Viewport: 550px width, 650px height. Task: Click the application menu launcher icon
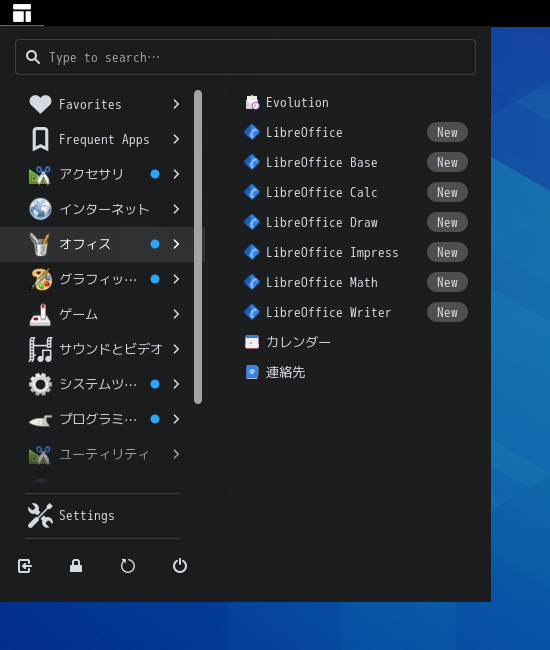pyautogui.click(x=22, y=13)
